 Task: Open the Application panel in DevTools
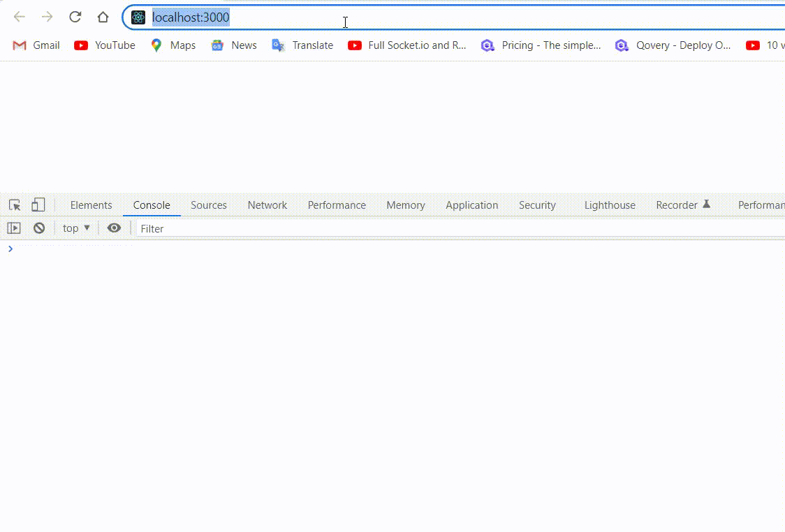pos(471,205)
